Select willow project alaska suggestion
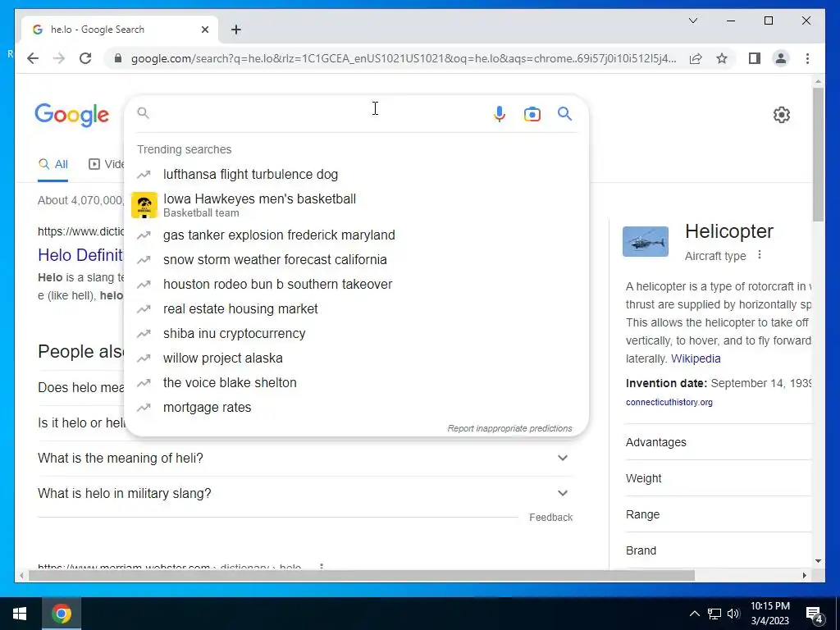 [356, 358]
